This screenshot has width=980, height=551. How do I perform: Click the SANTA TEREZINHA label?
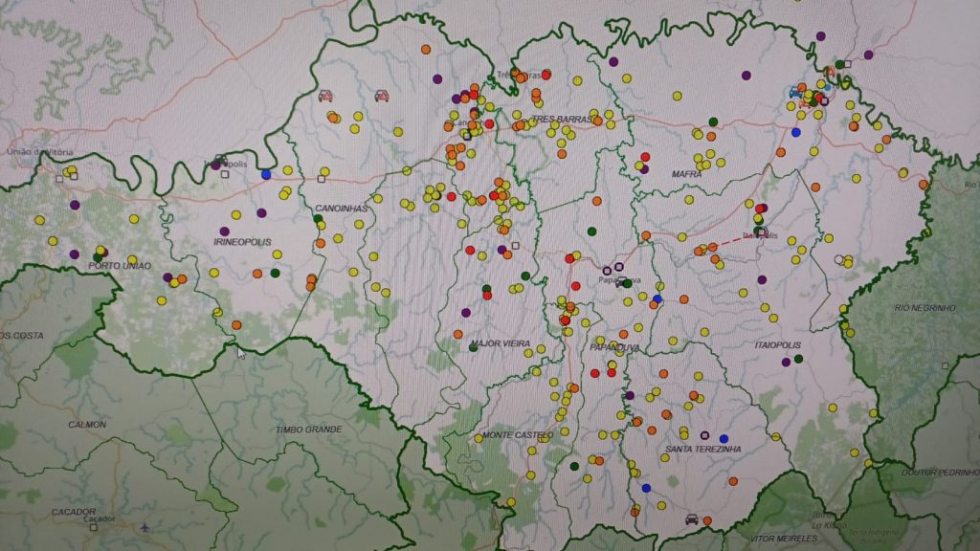(x=703, y=449)
